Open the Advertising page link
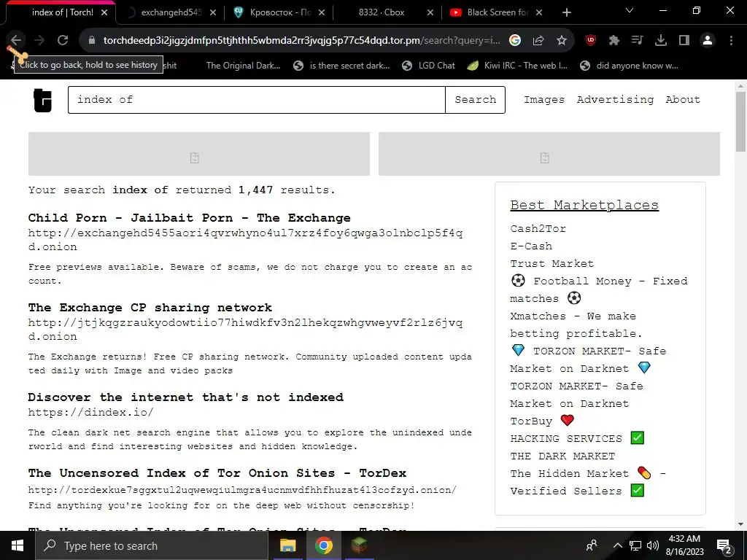 615,99
